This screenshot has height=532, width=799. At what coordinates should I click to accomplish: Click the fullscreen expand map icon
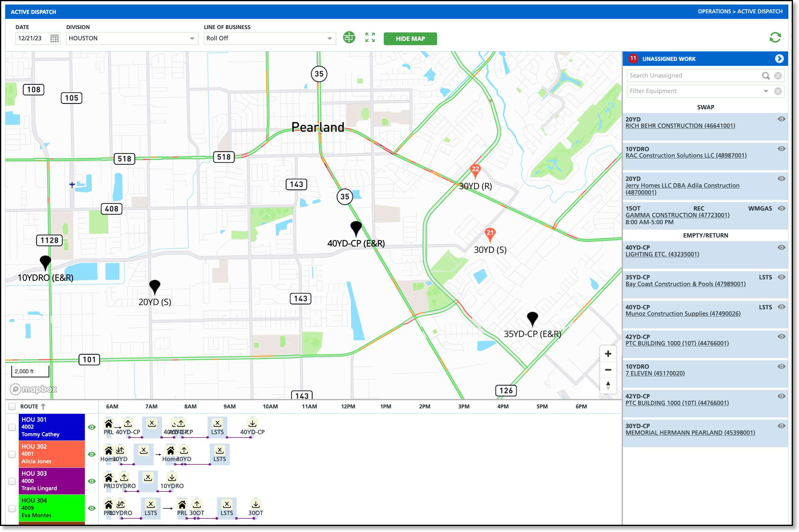click(370, 37)
